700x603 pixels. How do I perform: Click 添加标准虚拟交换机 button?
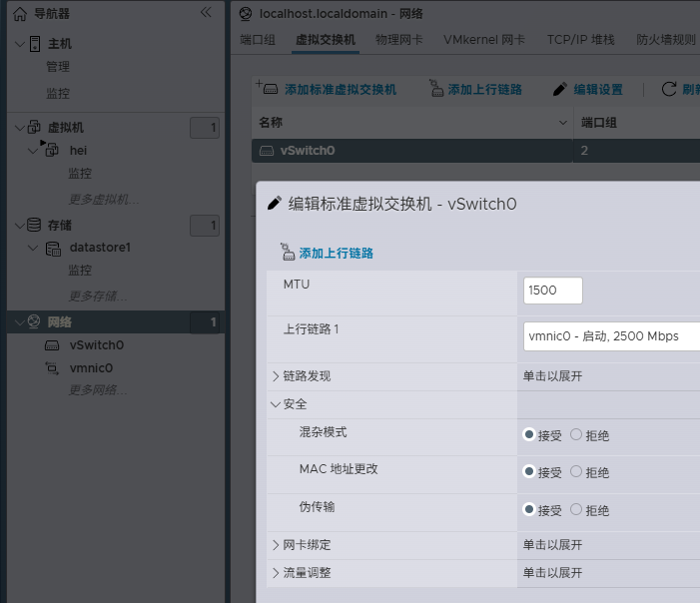pyautogui.click(x=329, y=90)
